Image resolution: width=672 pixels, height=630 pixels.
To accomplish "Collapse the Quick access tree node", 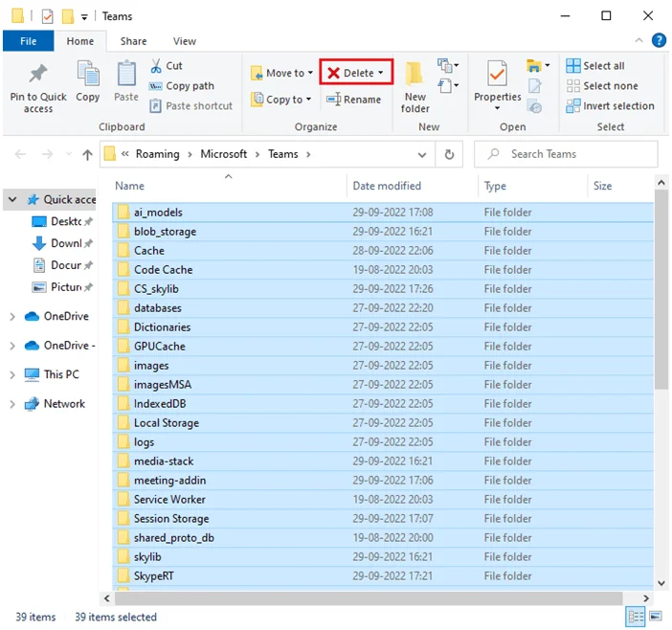I will pyautogui.click(x=12, y=199).
